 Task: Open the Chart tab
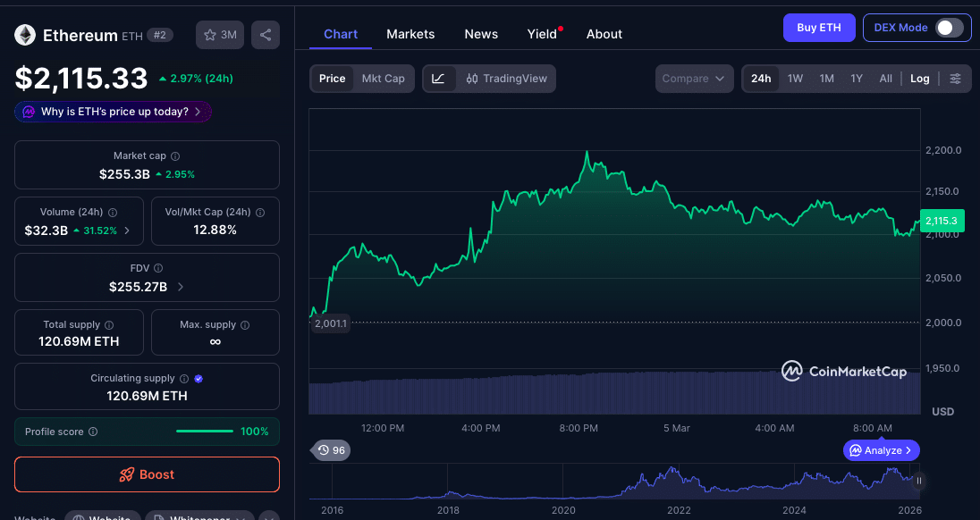coord(341,34)
